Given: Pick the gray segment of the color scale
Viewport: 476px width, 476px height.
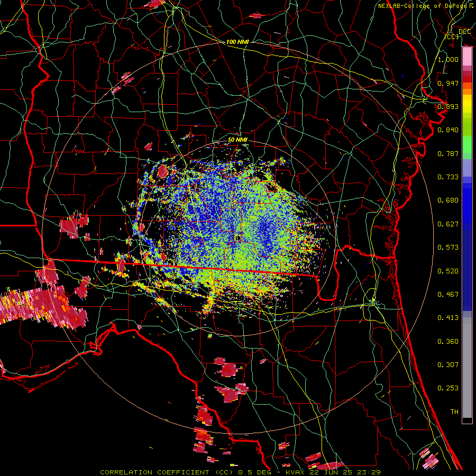Looking at the screenshot, I should (x=467, y=368).
